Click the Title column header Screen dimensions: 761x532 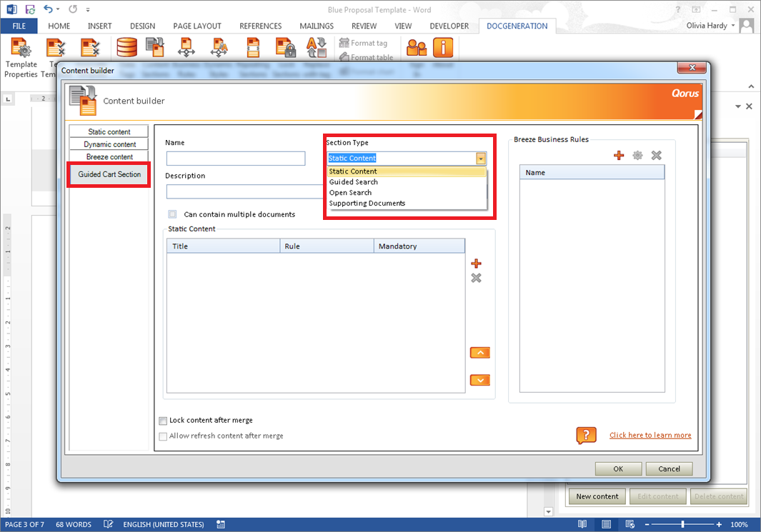point(223,246)
